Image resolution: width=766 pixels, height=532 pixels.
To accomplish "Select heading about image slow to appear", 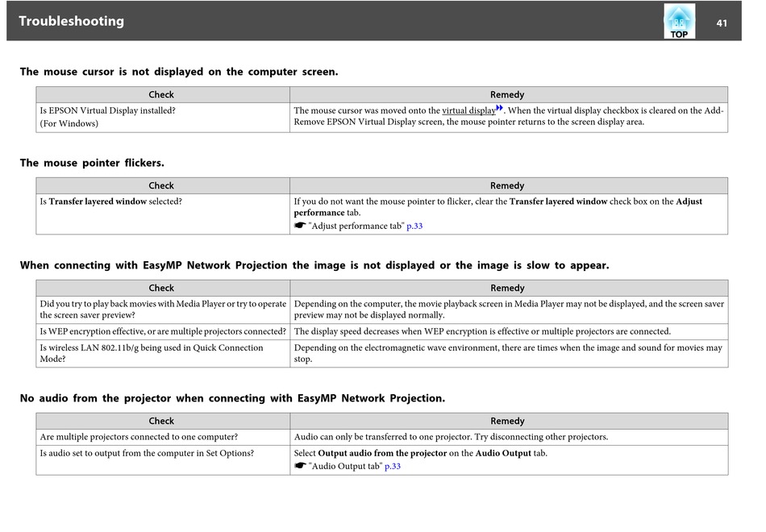I will point(314,265).
